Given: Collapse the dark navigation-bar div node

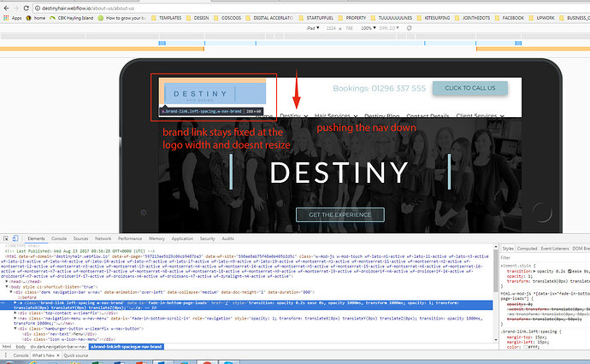Looking at the screenshot, I should click(11, 292).
